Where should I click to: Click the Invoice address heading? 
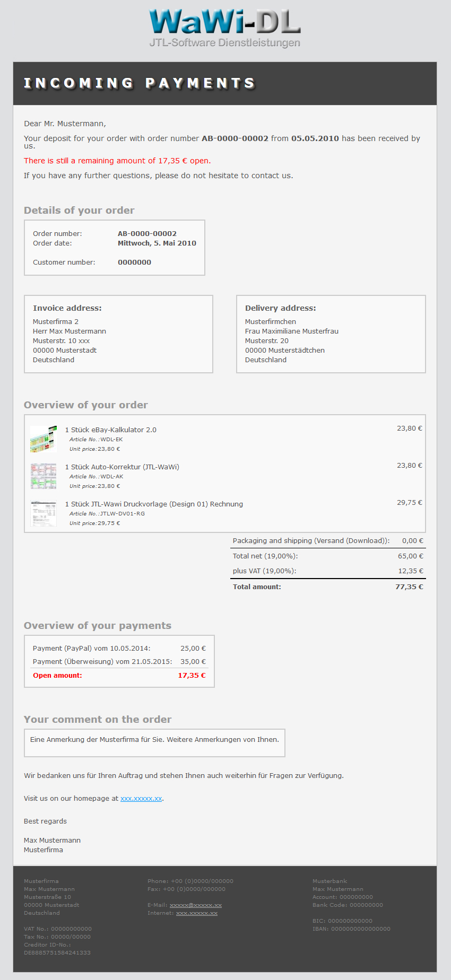point(67,308)
